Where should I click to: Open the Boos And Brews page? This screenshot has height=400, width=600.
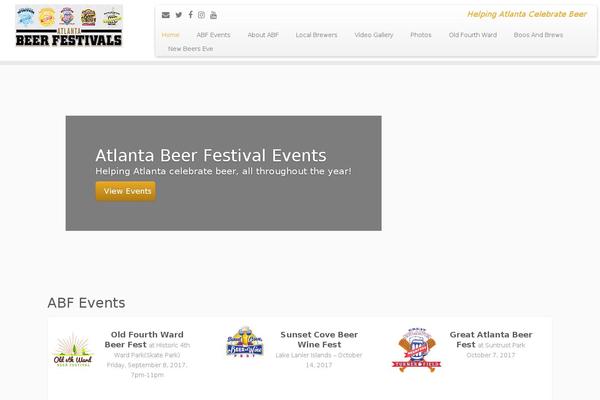pyautogui.click(x=538, y=35)
